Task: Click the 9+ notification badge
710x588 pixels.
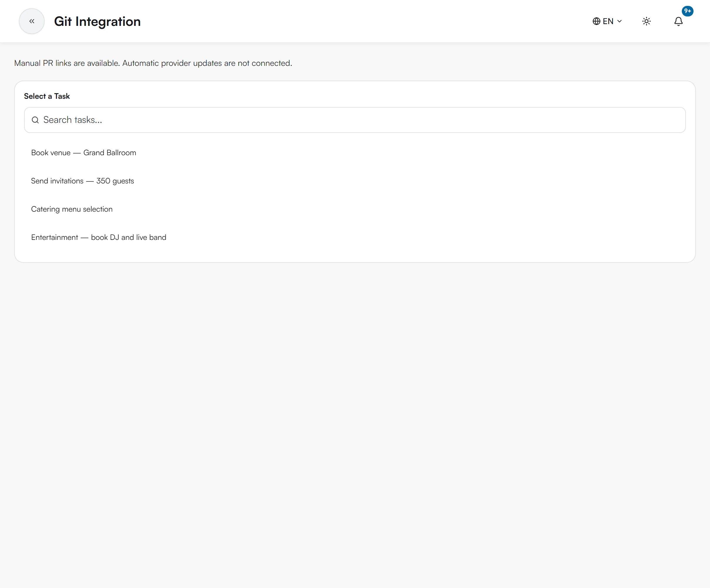Action: 687,11
